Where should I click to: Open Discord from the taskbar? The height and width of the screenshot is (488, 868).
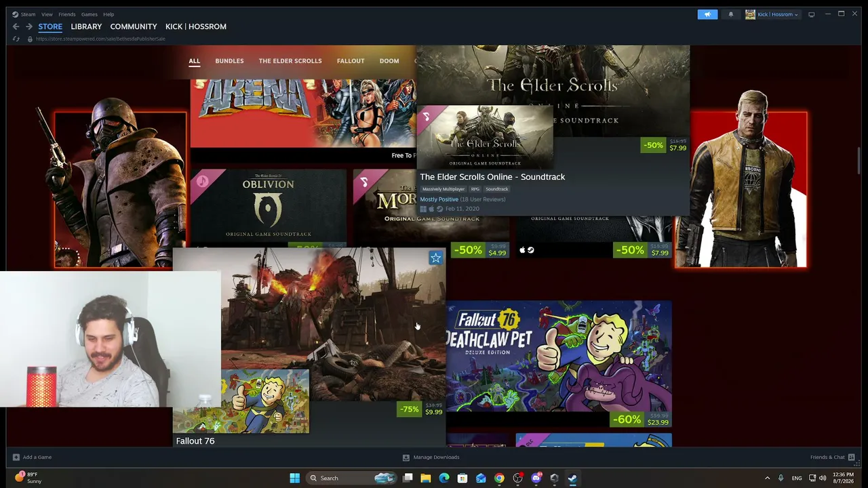pyautogui.click(x=536, y=478)
